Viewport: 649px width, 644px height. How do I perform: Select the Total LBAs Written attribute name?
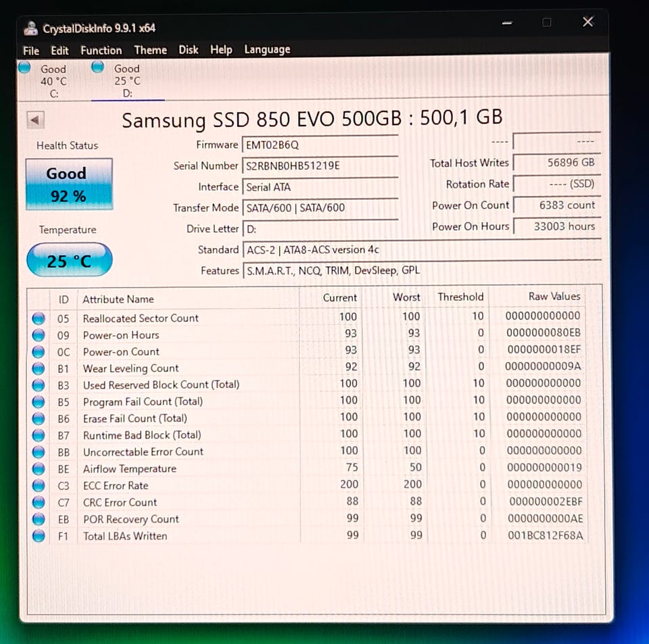125,536
